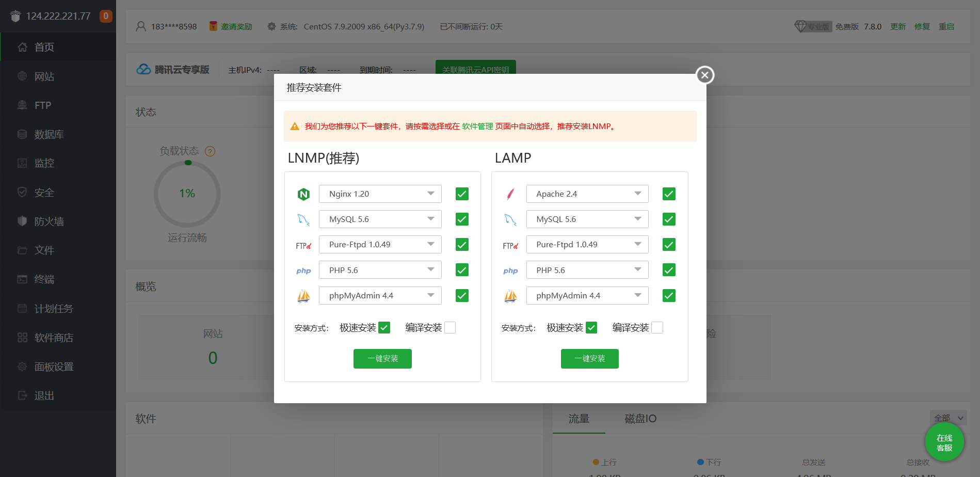This screenshot has height=477, width=980.
Task: Click the php icon in LAMP column
Action: [x=510, y=271]
